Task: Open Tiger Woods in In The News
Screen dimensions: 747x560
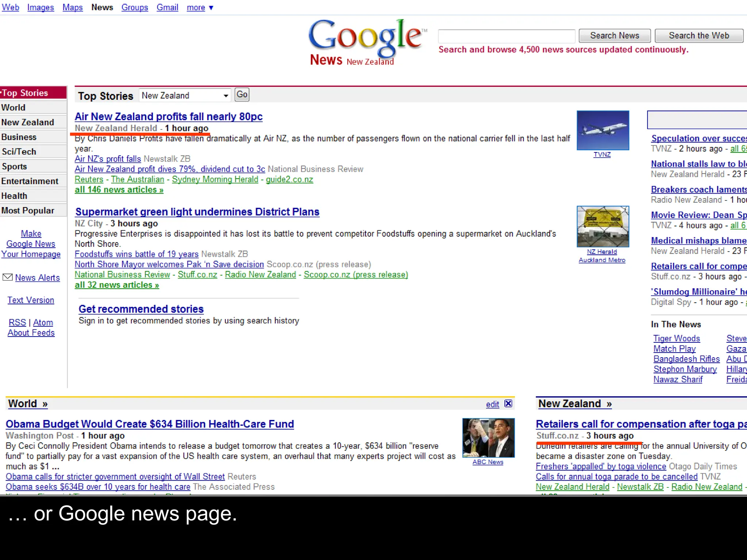Action: click(677, 338)
